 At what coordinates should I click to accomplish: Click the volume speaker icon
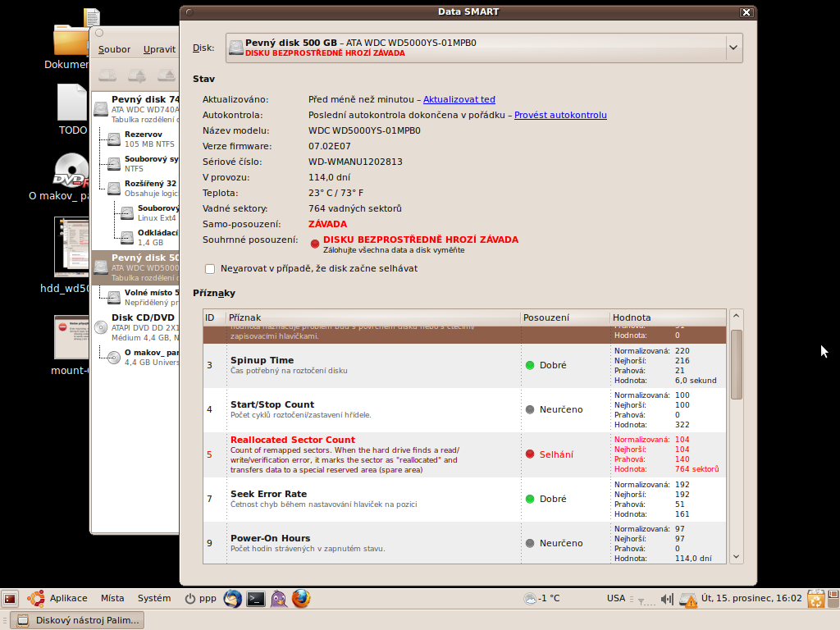point(667,599)
